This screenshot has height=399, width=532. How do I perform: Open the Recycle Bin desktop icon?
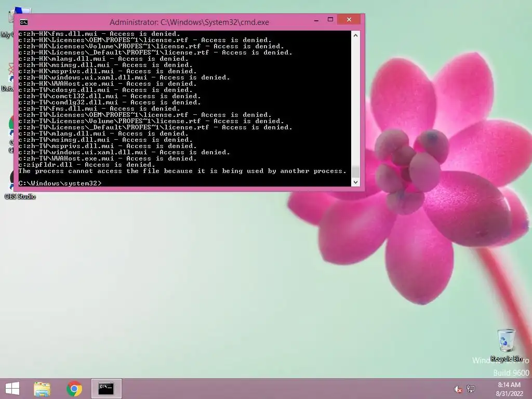[x=506, y=345]
